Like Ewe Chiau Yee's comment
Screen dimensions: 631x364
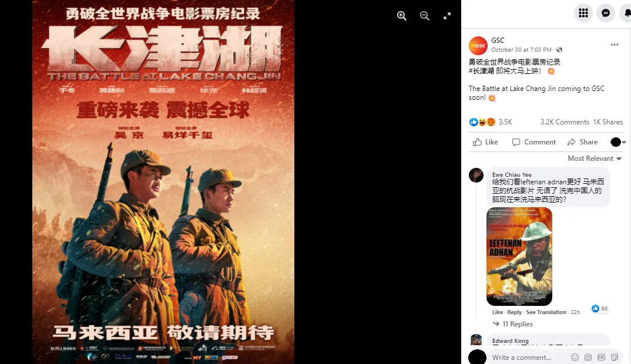coord(498,312)
